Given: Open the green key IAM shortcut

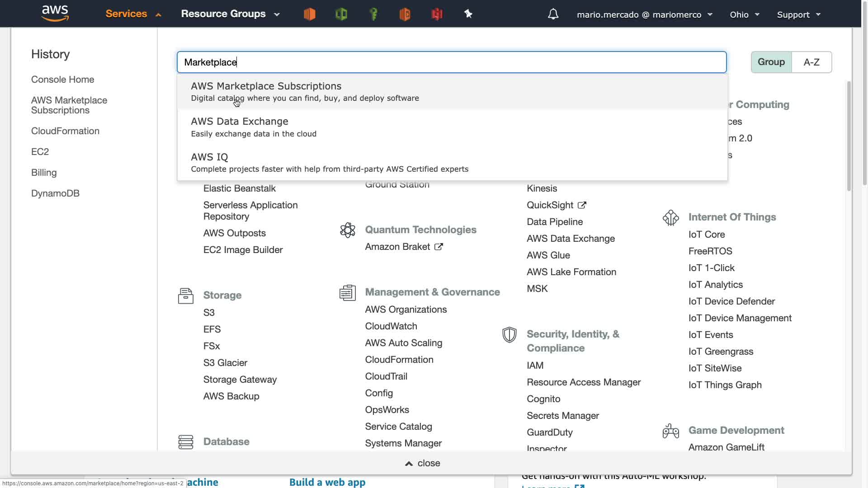Looking at the screenshot, I should pyautogui.click(x=373, y=14).
